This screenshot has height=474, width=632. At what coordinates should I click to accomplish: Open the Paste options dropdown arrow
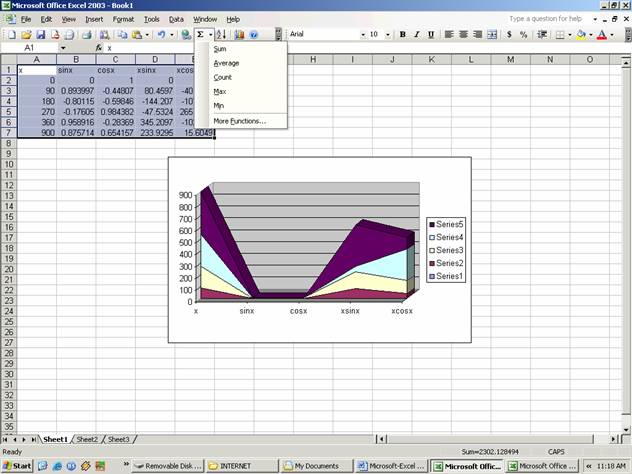click(x=147, y=35)
